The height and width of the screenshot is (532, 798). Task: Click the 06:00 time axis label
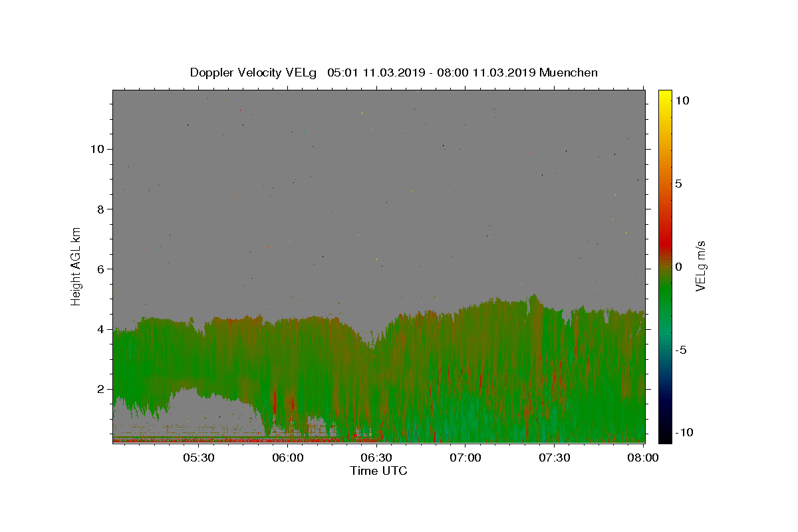(288, 458)
